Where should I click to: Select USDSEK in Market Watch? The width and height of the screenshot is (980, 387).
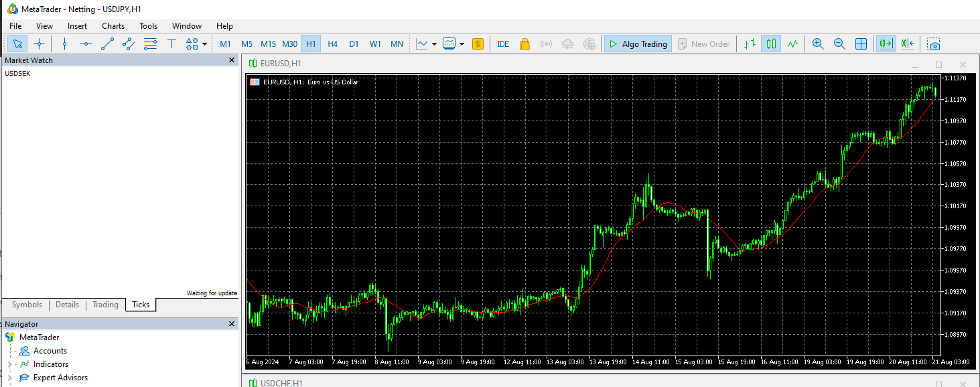(x=17, y=73)
